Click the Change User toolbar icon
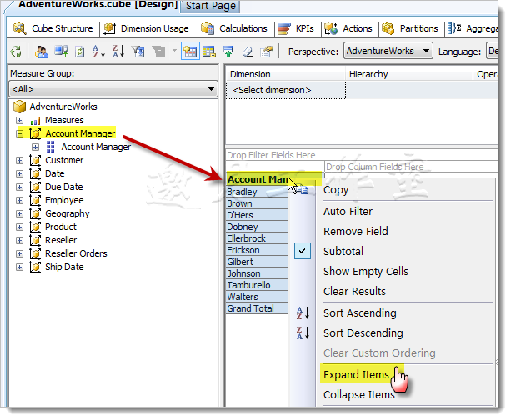The image size is (511, 420). pyautogui.click(x=42, y=52)
